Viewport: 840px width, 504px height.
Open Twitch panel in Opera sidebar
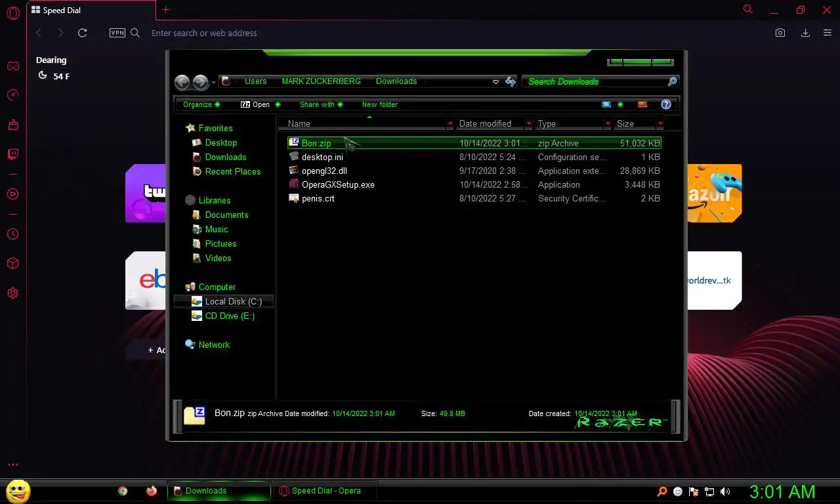coord(12,154)
